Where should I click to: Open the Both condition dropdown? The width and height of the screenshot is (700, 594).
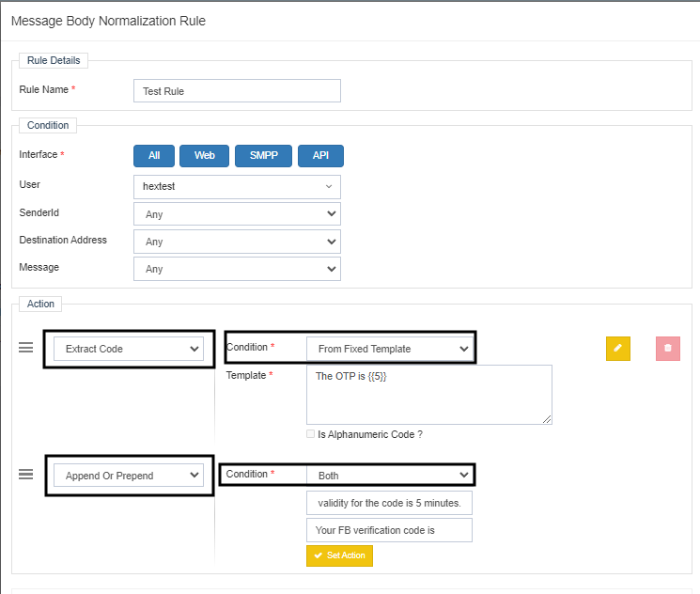coord(389,476)
